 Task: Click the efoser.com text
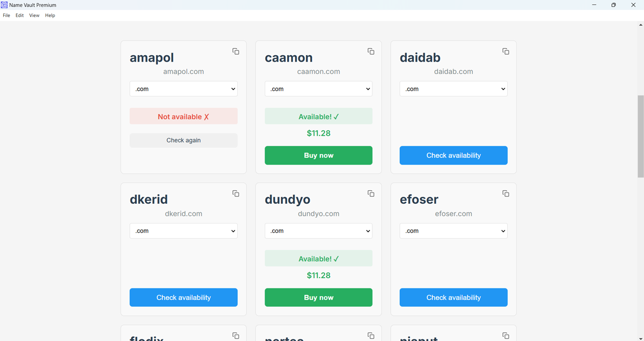click(x=453, y=213)
